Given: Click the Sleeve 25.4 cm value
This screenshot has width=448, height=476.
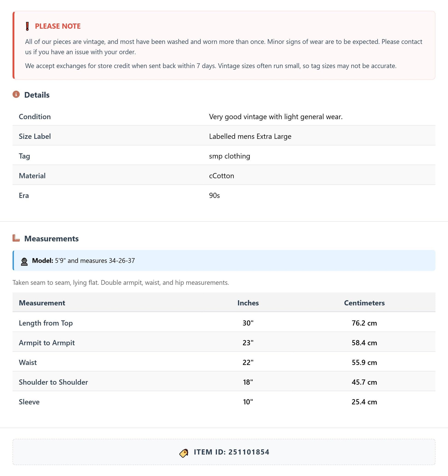Looking at the screenshot, I should coord(364,402).
